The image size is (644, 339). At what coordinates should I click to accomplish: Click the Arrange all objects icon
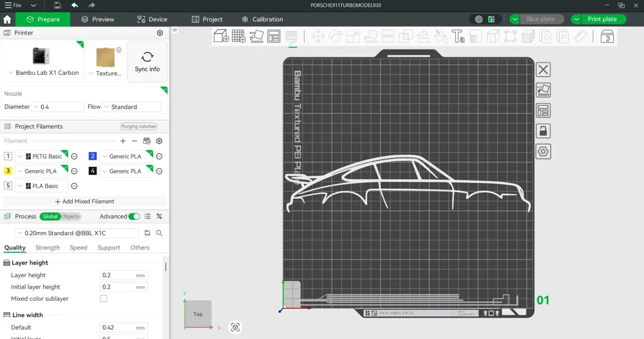pyautogui.click(x=274, y=36)
